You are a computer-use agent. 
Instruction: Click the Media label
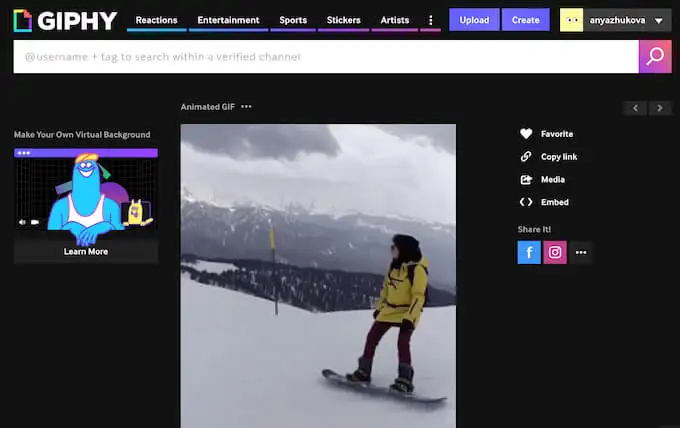pyautogui.click(x=552, y=180)
